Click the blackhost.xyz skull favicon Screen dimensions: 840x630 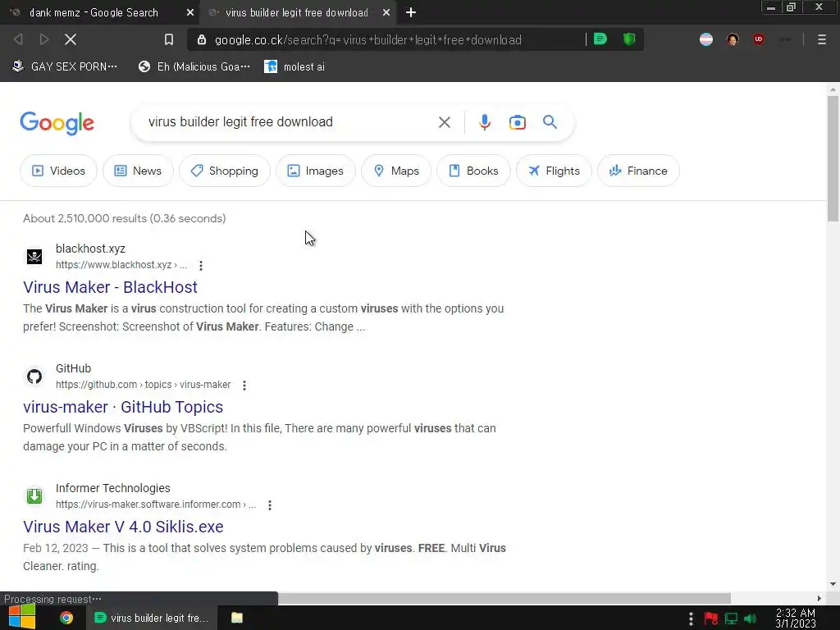pyautogui.click(x=34, y=256)
